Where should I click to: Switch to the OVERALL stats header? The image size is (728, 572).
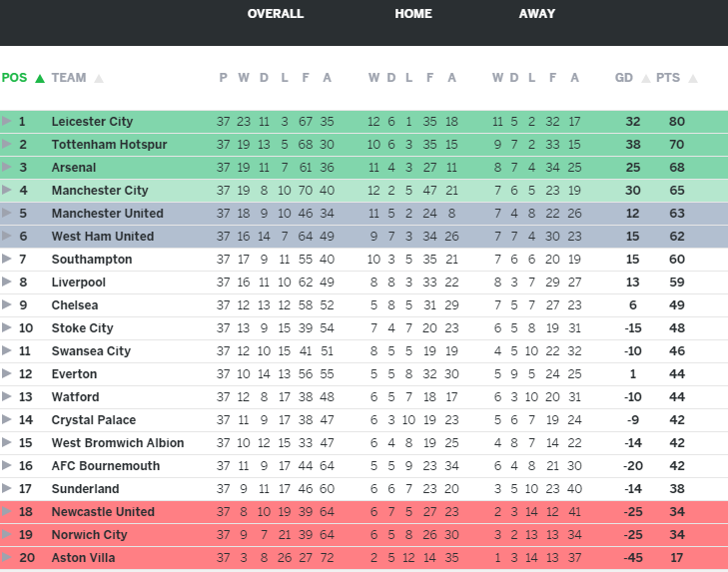276,14
